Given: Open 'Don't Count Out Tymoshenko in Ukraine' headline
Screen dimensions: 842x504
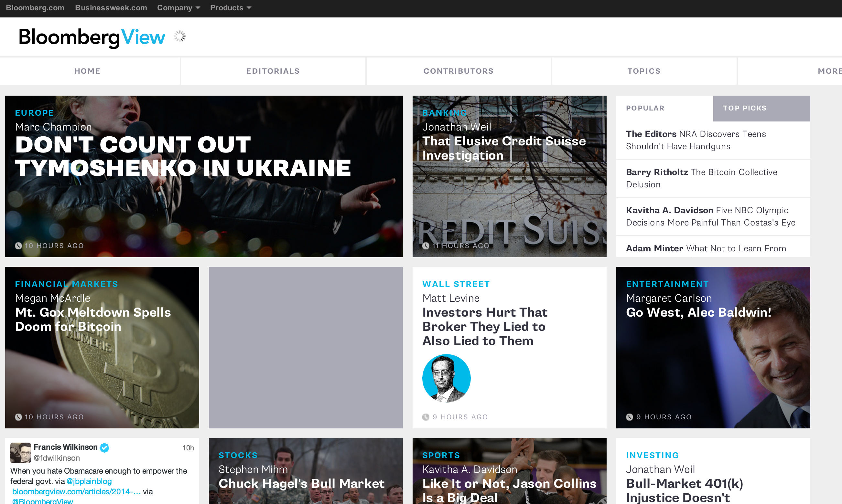Looking at the screenshot, I should coord(183,156).
